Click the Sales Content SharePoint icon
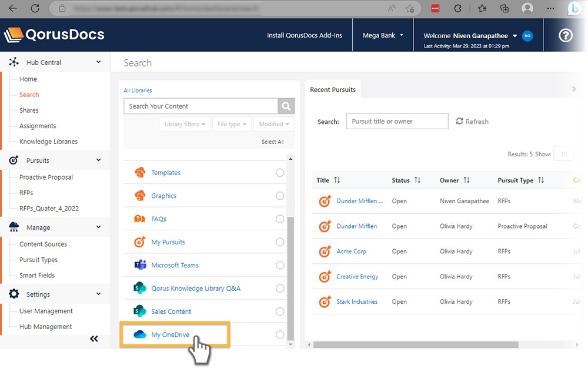 pos(140,311)
